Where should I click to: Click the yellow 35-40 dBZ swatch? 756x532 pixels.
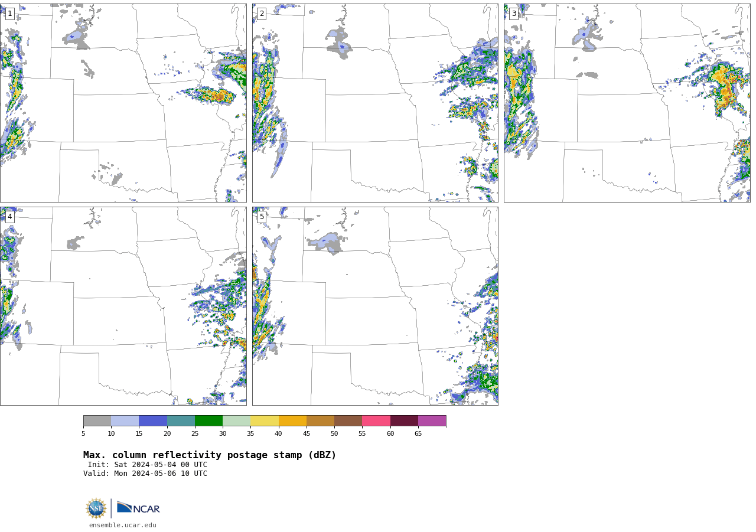265,421
